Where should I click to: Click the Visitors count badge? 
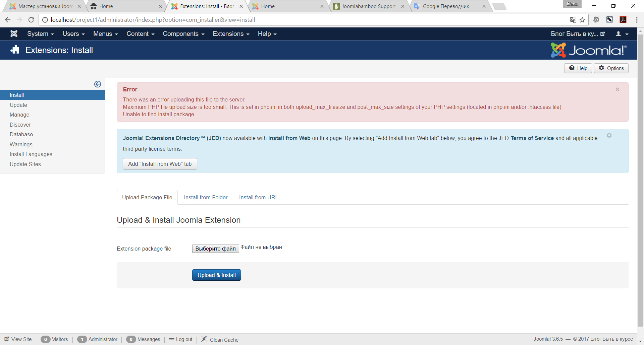coord(46,339)
